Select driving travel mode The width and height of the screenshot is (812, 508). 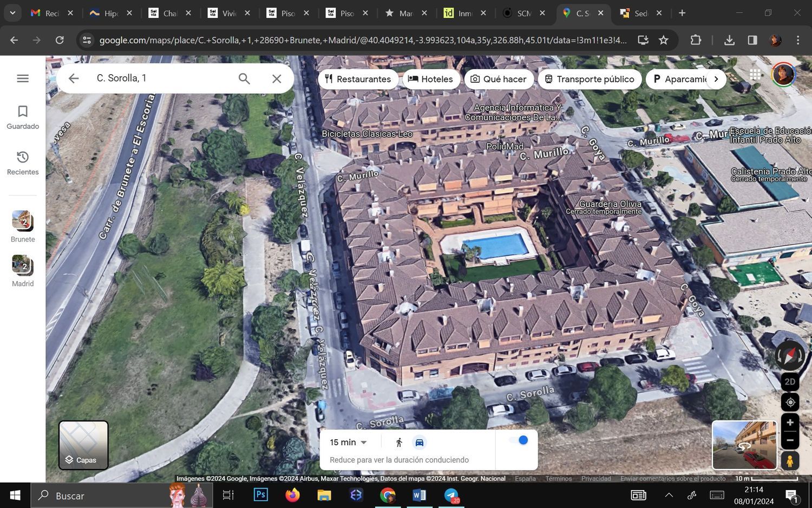coord(419,442)
